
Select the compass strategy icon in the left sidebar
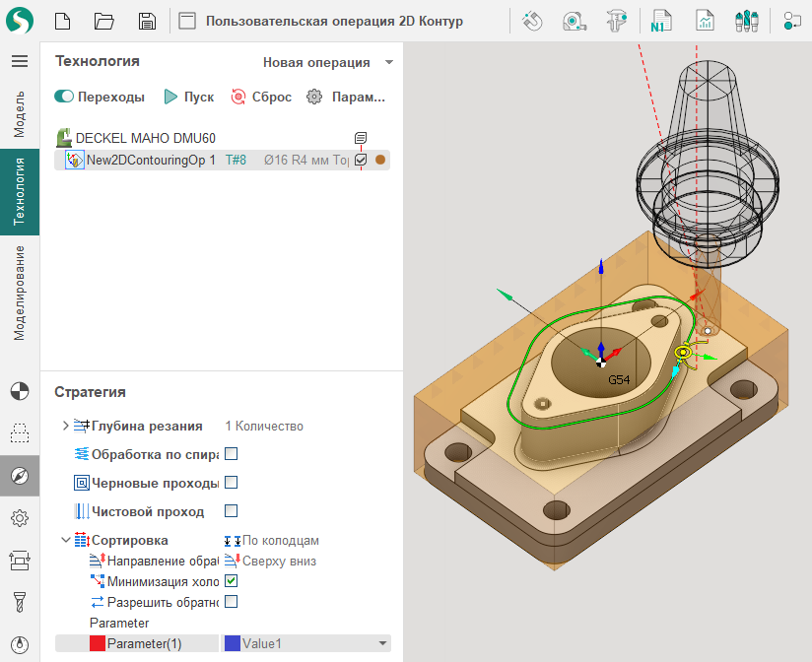(20, 475)
